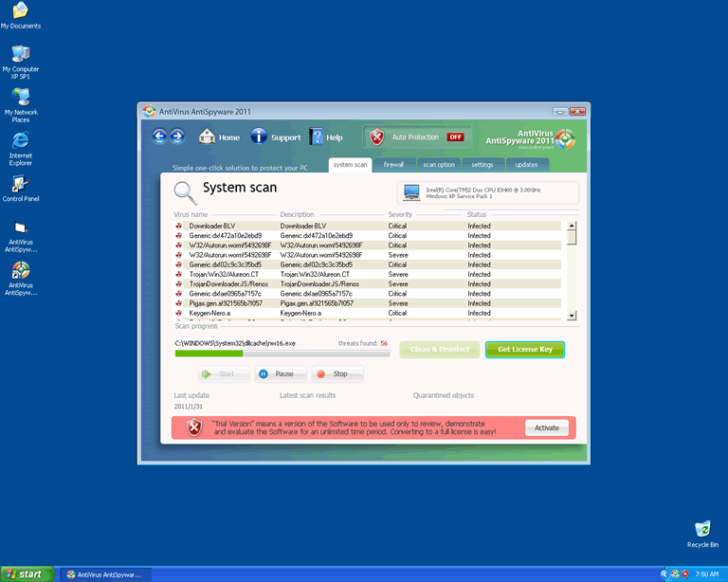Image resolution: width=728 pixels, height=582 pixels.
Task: Click the forward arrow navigation icon
Action: 176,137
